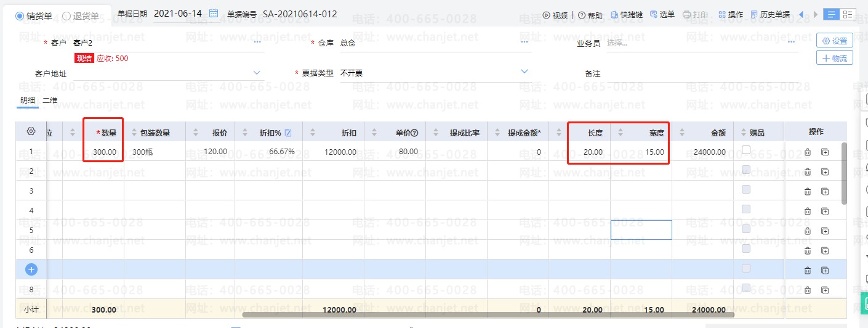Screen dimensions: 868x328
Task: Sort by the 数量 column arrows
Action: coord(73,133)
